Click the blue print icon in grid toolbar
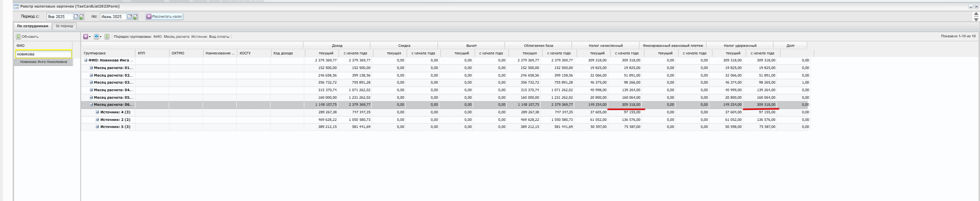This screenshot has width=980, height=201. pos(96,37)
